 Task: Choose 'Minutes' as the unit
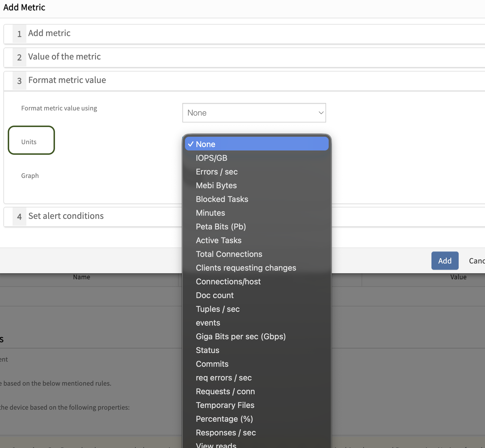click(x=210, y=213)
